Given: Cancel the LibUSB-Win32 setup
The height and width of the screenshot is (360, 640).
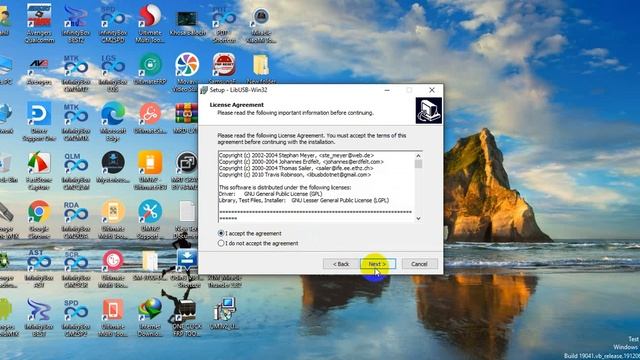Looking at the screenshot, I should pos(419,264).
